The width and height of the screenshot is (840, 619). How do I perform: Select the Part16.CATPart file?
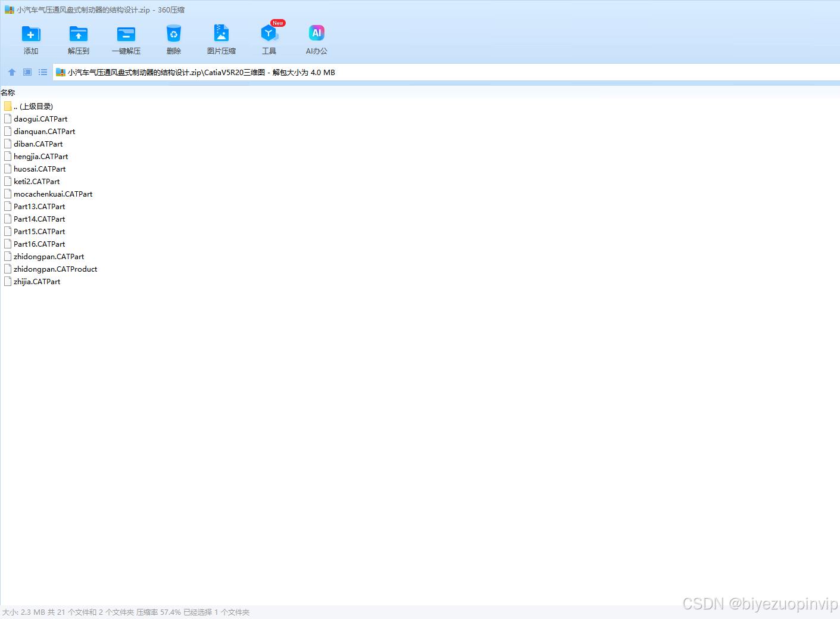pos(39,244)
